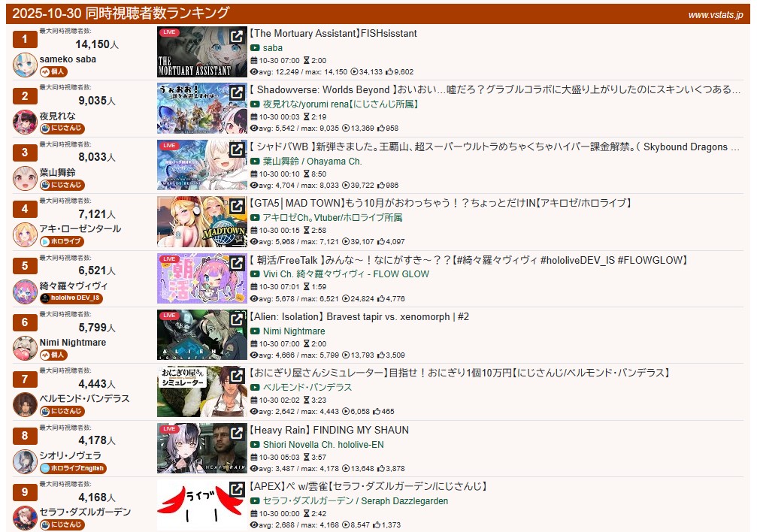Select ホロライブ tag under アキ・ローゼンタール
This screenshot has width=757, height=532.
tap(62, 241)
